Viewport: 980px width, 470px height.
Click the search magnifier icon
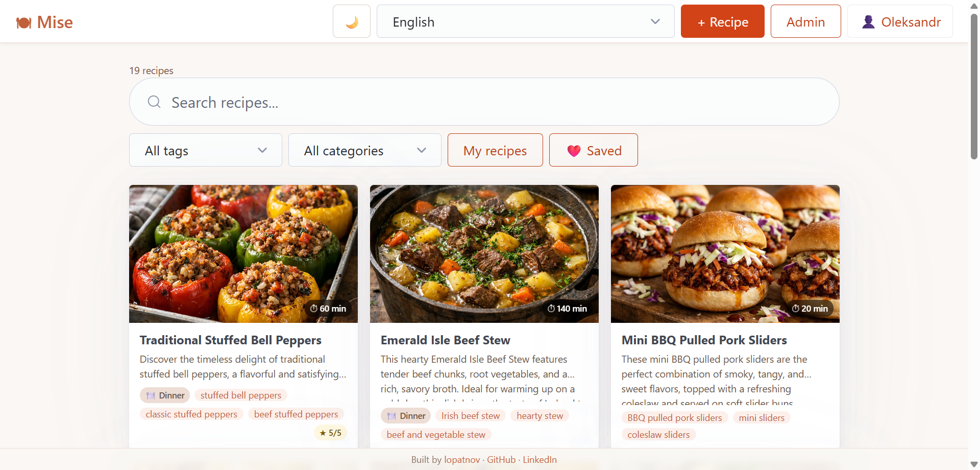[x=154, y=102]
